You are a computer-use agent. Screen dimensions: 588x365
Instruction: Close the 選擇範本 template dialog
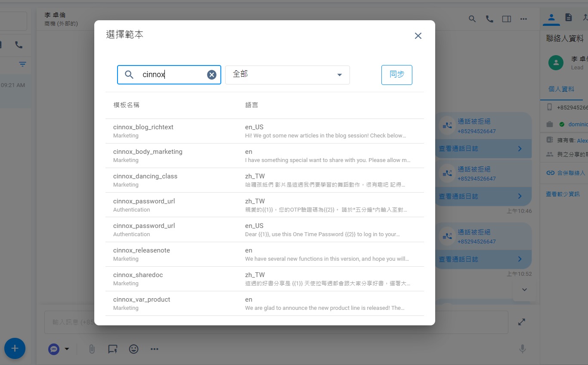click(x=418, y=36)
